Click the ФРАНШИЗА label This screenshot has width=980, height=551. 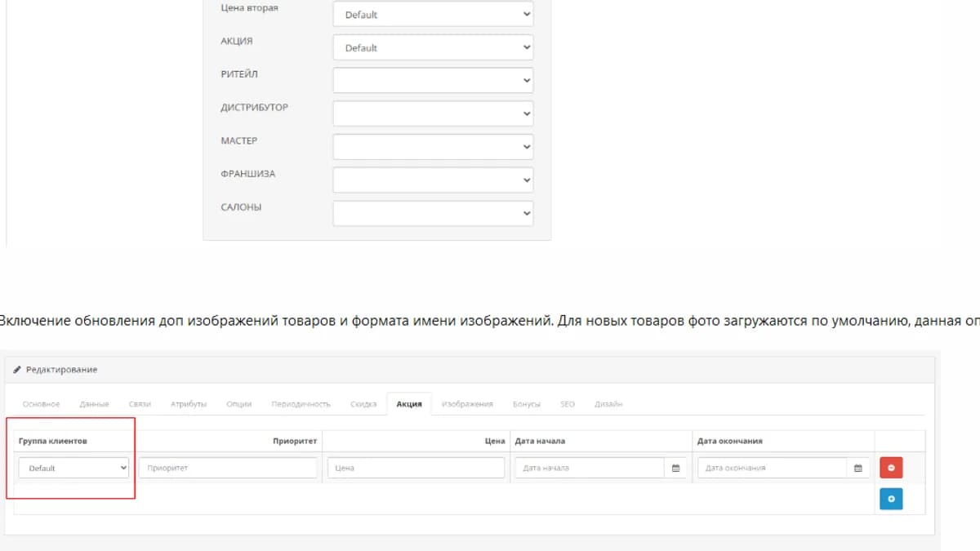pyautogui.click(x=247, y=174)
